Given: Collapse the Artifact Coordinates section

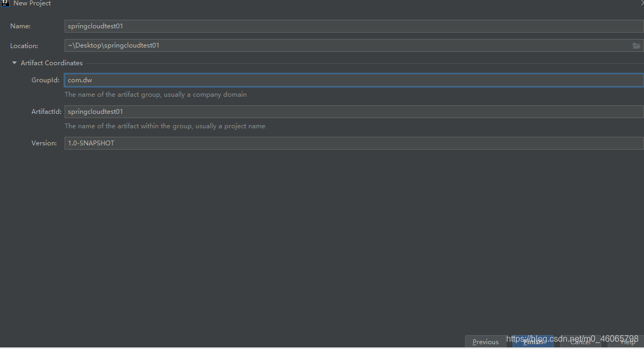Looking at the screenshot, I should pyautogui.click(x=14, y=63).
